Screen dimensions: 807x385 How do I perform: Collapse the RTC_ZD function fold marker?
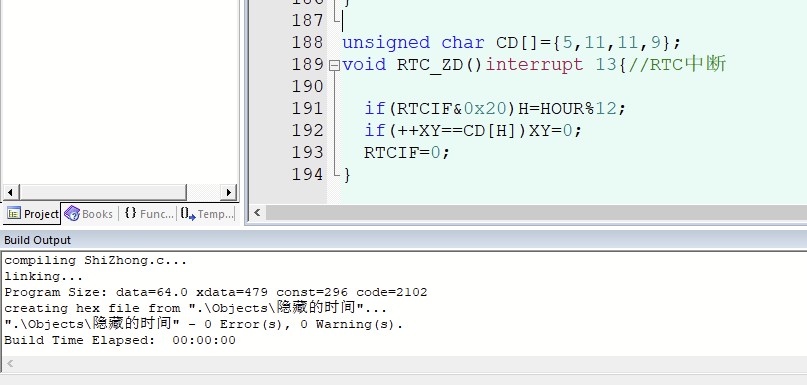(335, 65)
